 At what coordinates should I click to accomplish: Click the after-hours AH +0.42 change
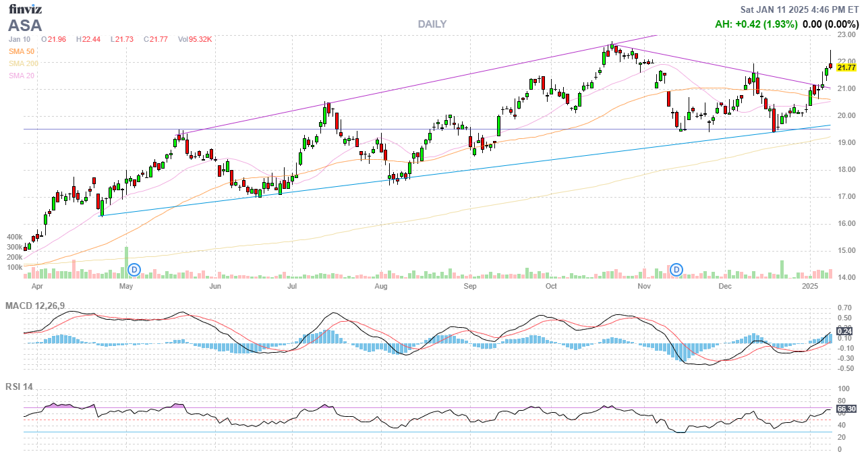point(756,24)
